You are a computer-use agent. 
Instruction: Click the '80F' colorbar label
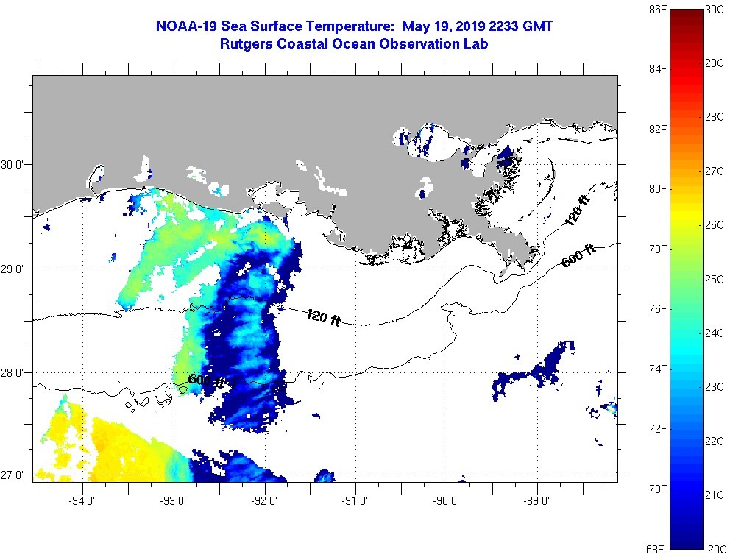658,189
